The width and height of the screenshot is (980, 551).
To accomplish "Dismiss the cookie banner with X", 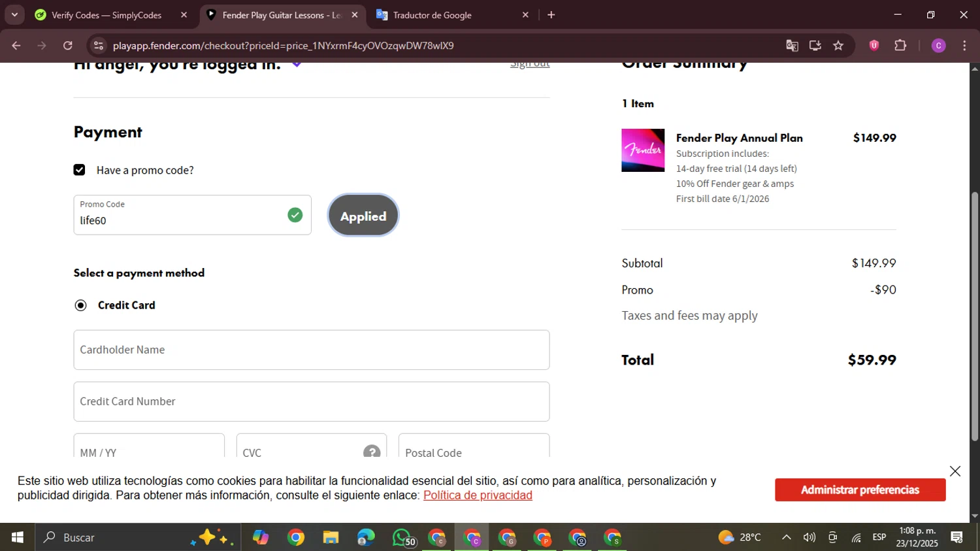I will 955,471.
